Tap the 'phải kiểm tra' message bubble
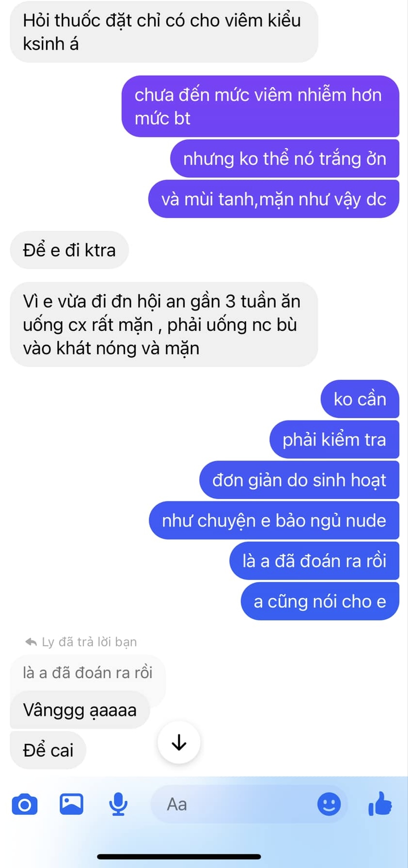Viewport: 408px width, 868px height. coord(334,439)
